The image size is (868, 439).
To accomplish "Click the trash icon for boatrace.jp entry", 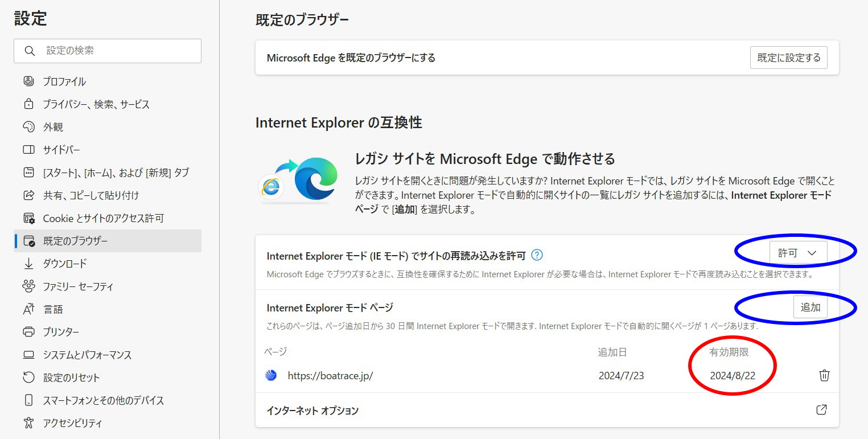I will pyautogui.click(x=824, y=375).
